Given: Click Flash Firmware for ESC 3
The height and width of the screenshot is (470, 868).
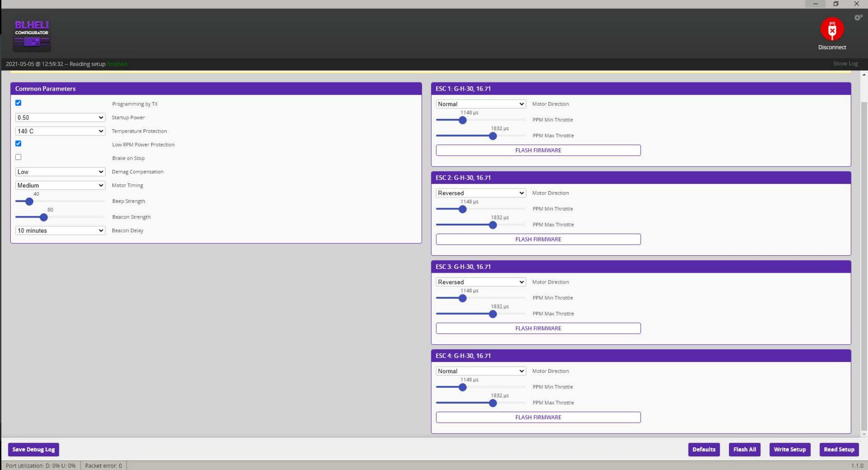Looking at the screenshot, I should 538,328.
